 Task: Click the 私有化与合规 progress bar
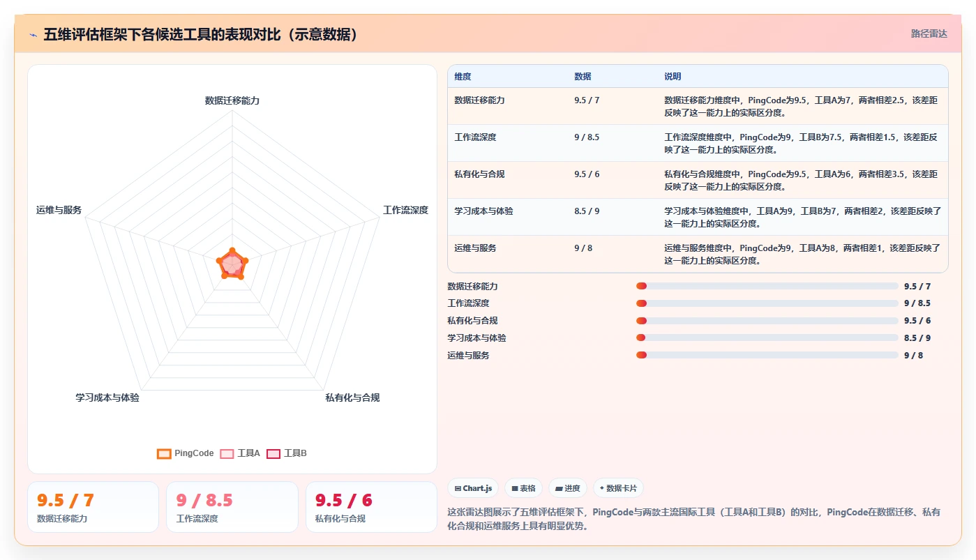(x=767, y=321)
